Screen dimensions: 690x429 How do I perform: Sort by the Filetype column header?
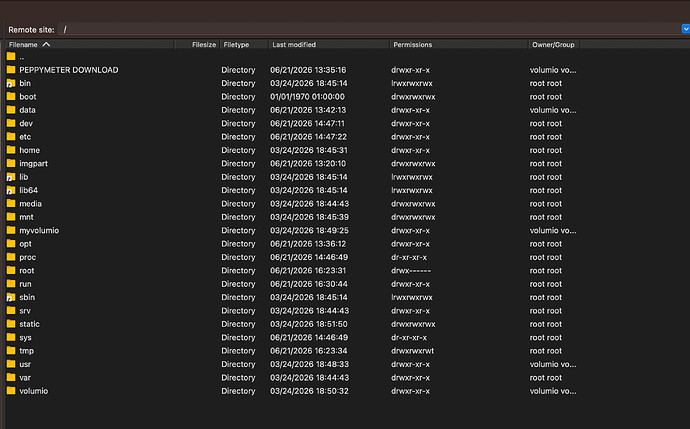click(244, 44)
